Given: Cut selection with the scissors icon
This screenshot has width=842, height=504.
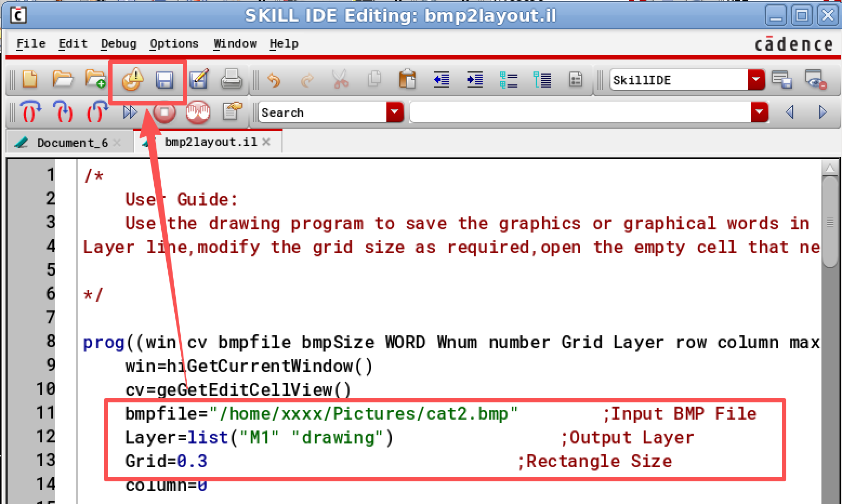Looking at the screenshot, I should click(x=340, y=79).
